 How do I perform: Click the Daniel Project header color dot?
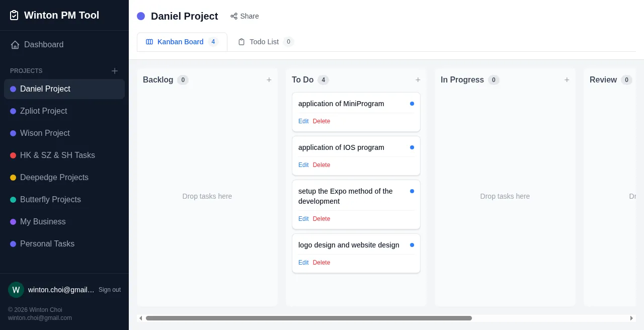141,16
